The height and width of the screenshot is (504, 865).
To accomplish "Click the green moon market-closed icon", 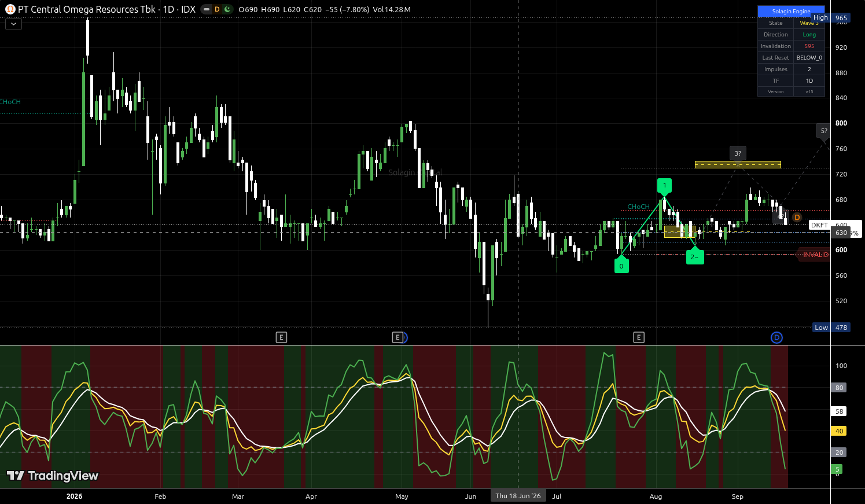I will tap(227, 9).
